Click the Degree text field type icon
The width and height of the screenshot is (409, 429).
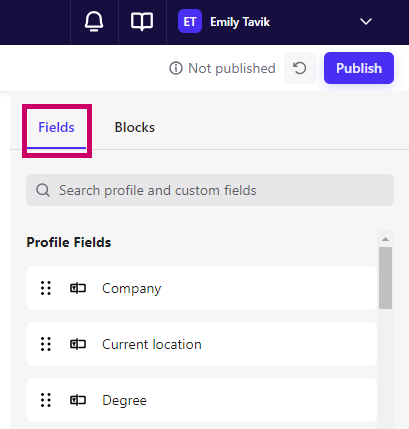point(78,400)
